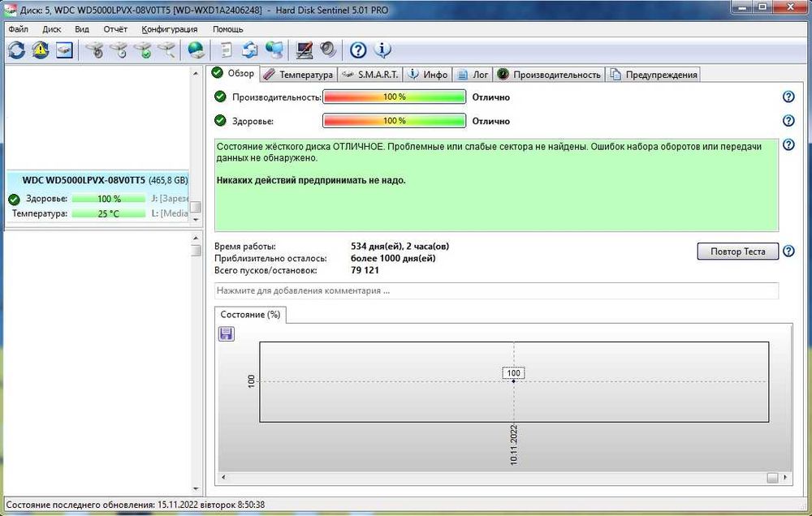Click the L: [Media partition label
Image resolution: width=812 pixels, height=516 pixels.
(x=170, y=213)
